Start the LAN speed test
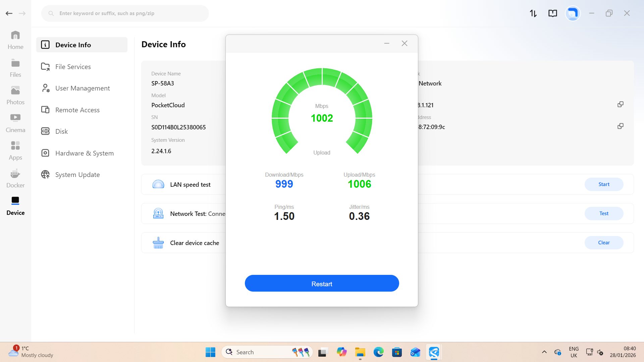The image size is (644, 362). click(x=604, y=184)
